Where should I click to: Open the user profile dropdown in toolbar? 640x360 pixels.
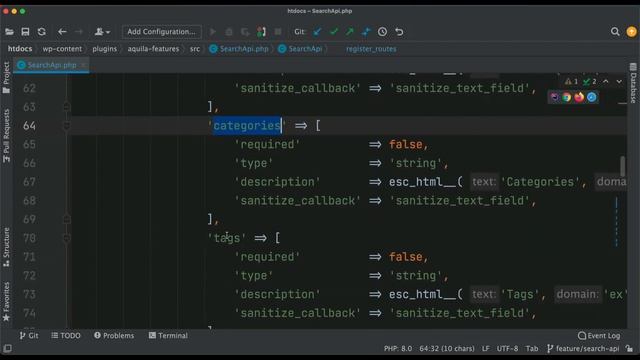[102, 32]
